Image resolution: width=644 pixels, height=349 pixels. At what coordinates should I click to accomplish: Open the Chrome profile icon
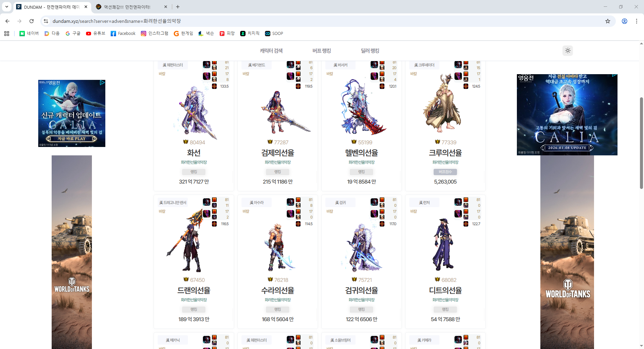coord(624,21)
